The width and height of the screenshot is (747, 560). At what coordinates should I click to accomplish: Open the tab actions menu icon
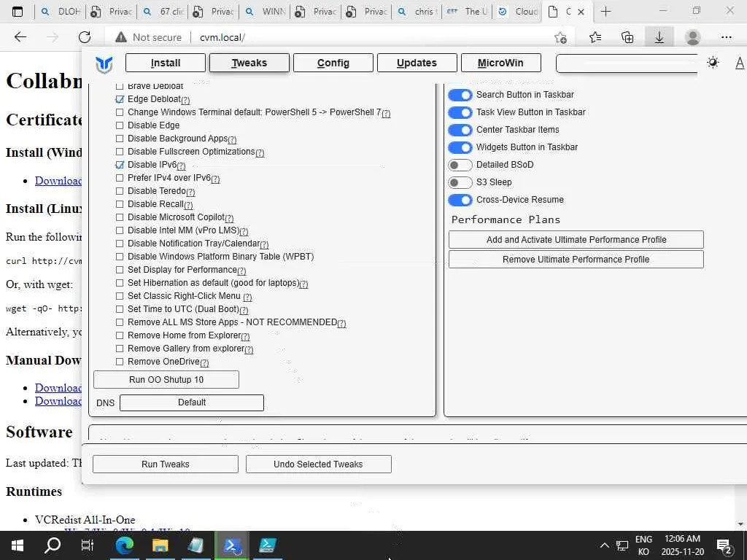(x=18, y=12)
